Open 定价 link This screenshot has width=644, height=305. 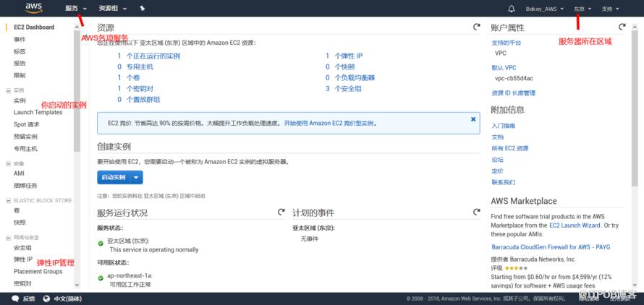497,171
